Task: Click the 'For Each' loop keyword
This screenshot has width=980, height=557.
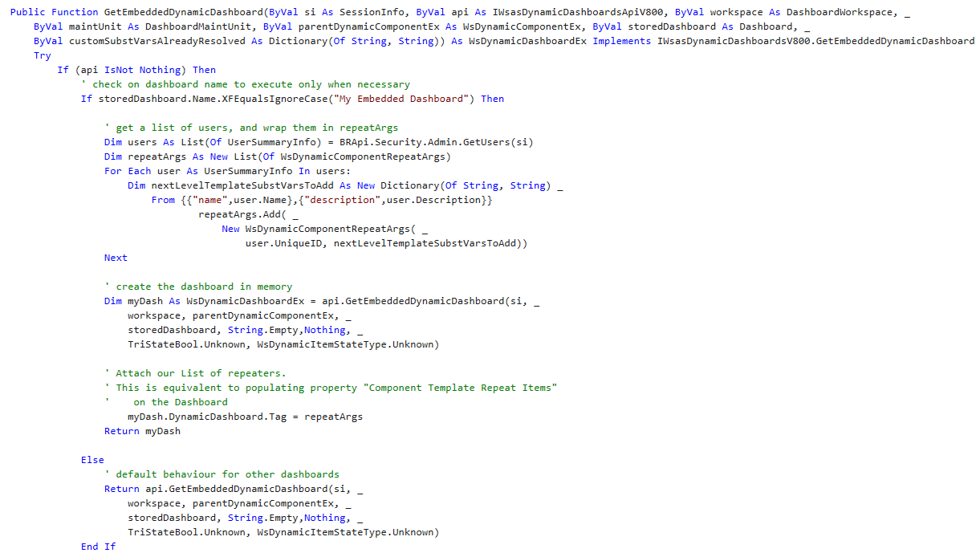Action: pos(127,171)
